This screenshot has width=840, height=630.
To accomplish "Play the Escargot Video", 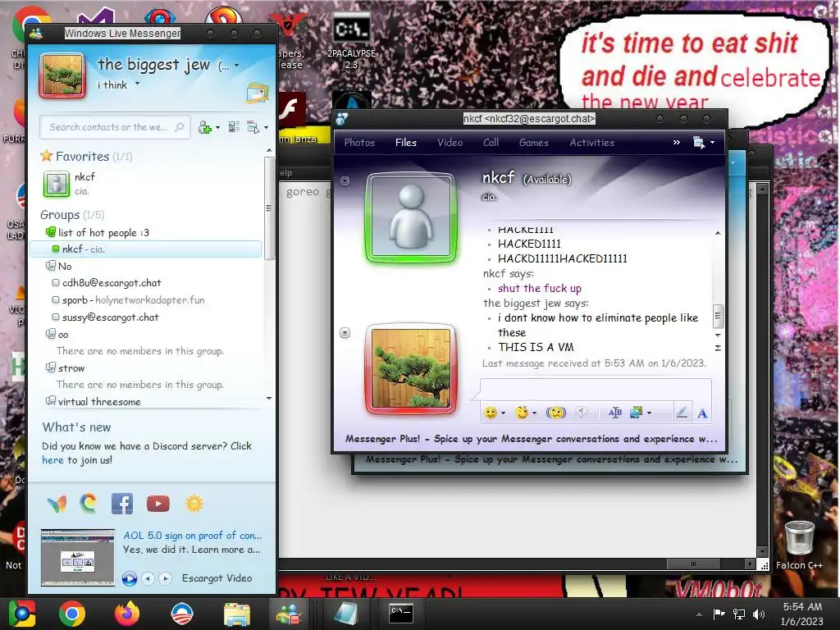I will tap(129, 578).
